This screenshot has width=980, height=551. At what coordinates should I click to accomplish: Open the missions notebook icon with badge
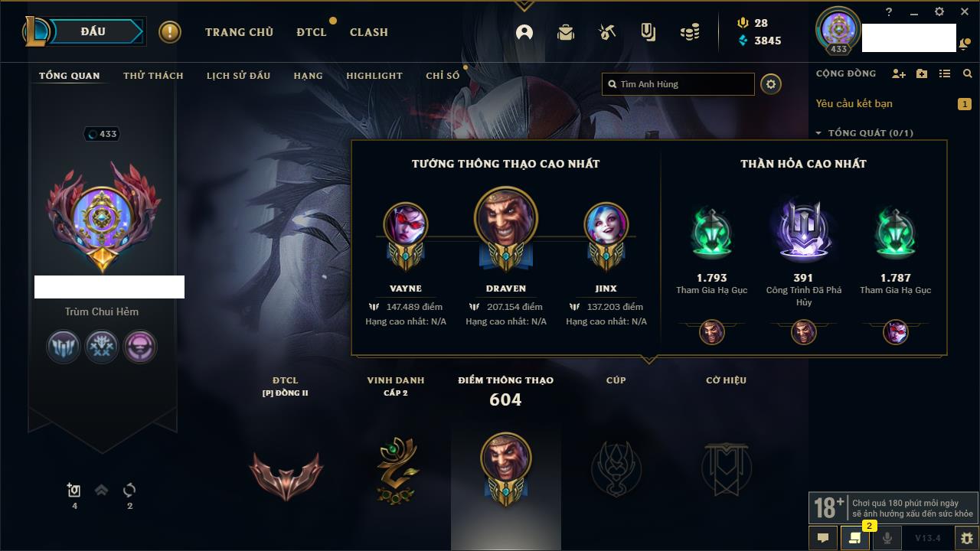click(854, 538)
